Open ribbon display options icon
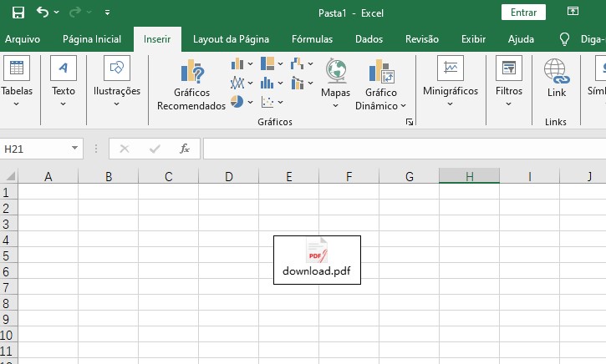The image size is (606, 364). coord(573,12)
